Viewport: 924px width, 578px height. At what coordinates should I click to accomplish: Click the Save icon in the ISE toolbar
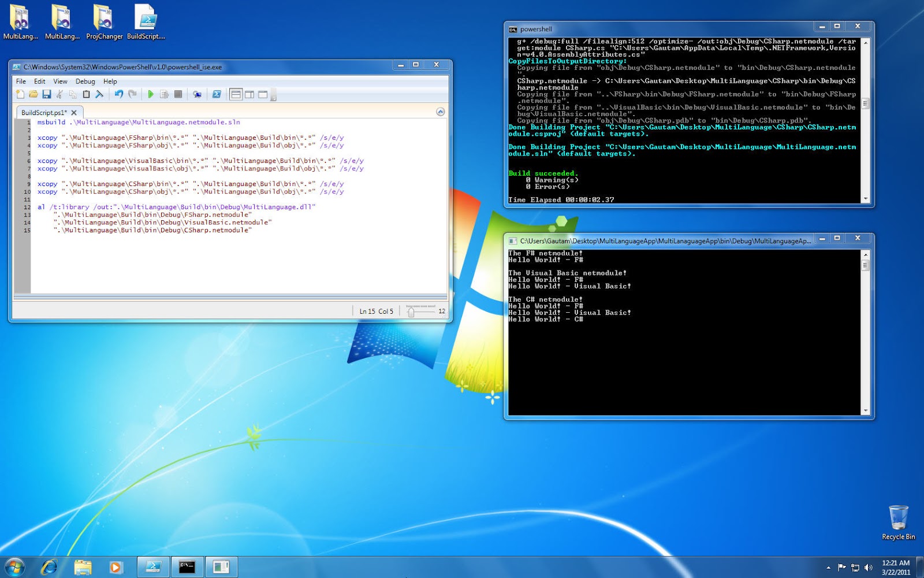pyautogui.click(x=46, y=94)
